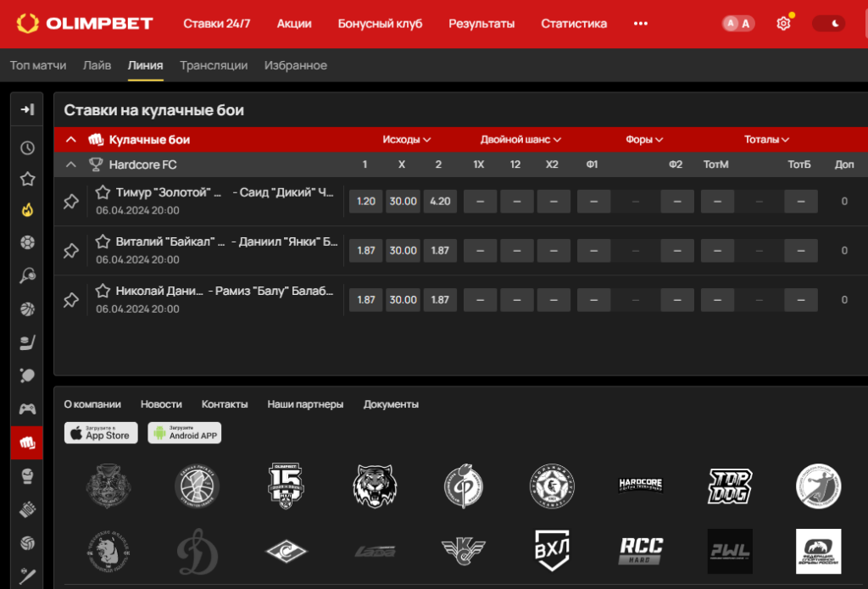
Task: Select the esports gamepad icon in sidebar
Action: [x=27, y=409]
